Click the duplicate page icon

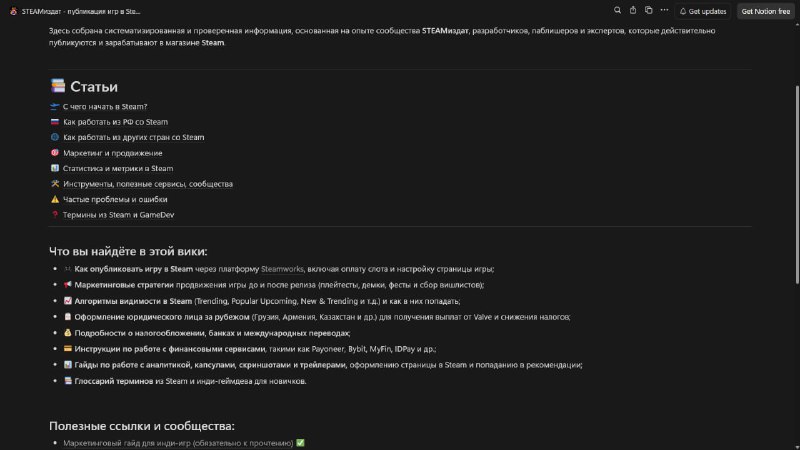tap(648, 10)
